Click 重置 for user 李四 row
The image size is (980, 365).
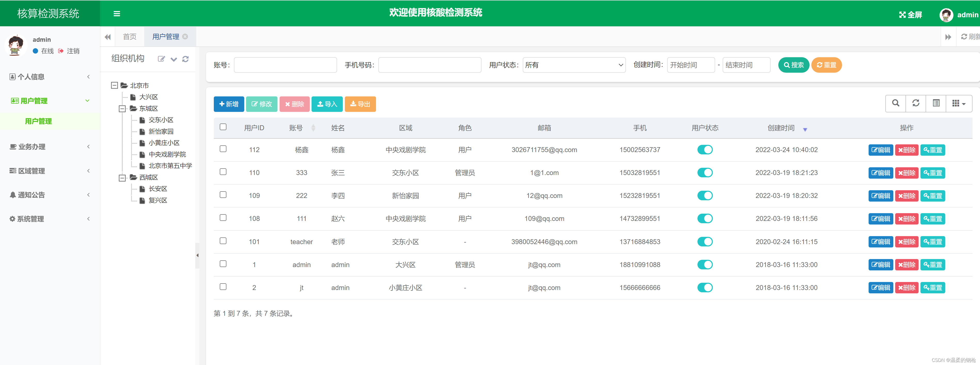point(933,196)
